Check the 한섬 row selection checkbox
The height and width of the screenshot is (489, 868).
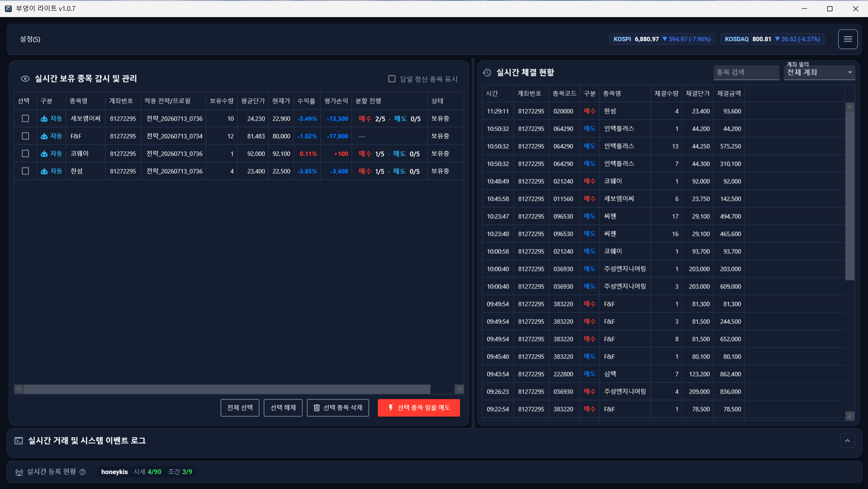coord(25,171)
